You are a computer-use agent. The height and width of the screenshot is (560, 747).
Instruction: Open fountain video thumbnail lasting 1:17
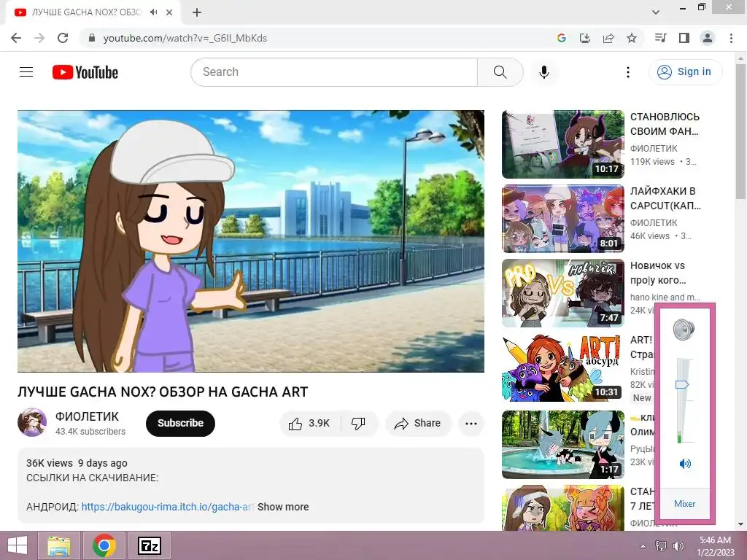pyautogui.click(x=562, y=444)
